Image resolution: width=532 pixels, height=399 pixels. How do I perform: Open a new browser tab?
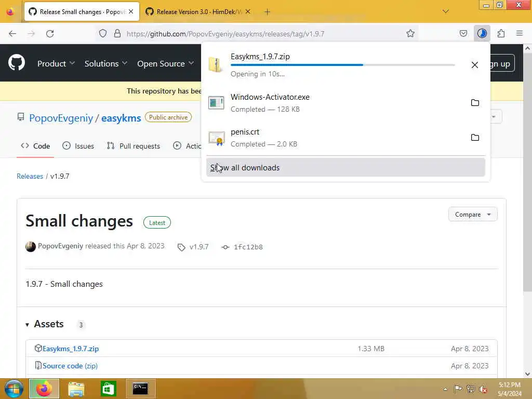click(268, 12)
